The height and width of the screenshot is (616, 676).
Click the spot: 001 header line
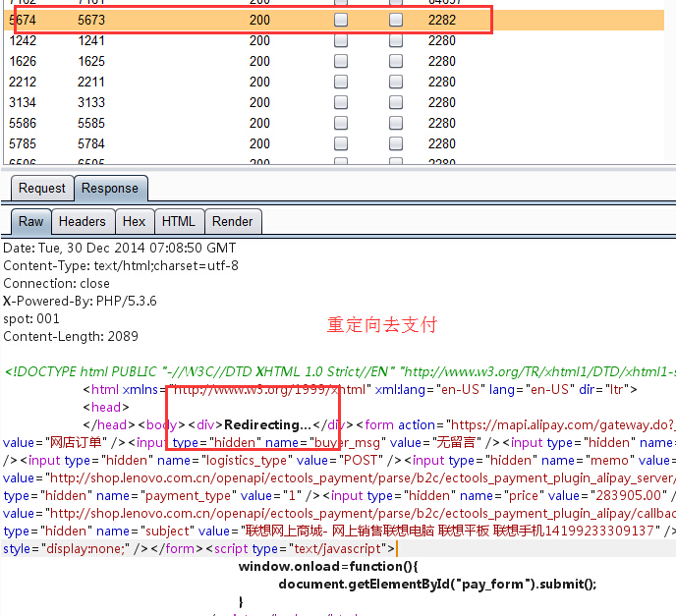tap(31, 318)
